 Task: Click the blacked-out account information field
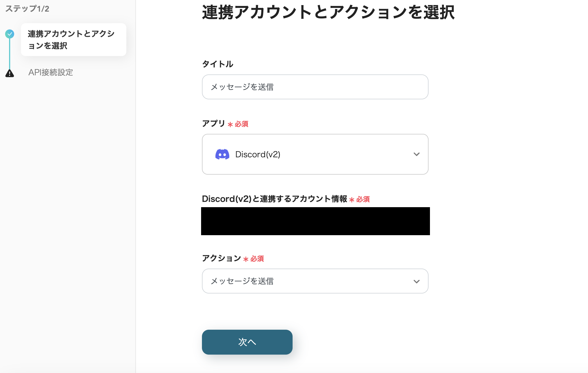(x=315, y=221)
